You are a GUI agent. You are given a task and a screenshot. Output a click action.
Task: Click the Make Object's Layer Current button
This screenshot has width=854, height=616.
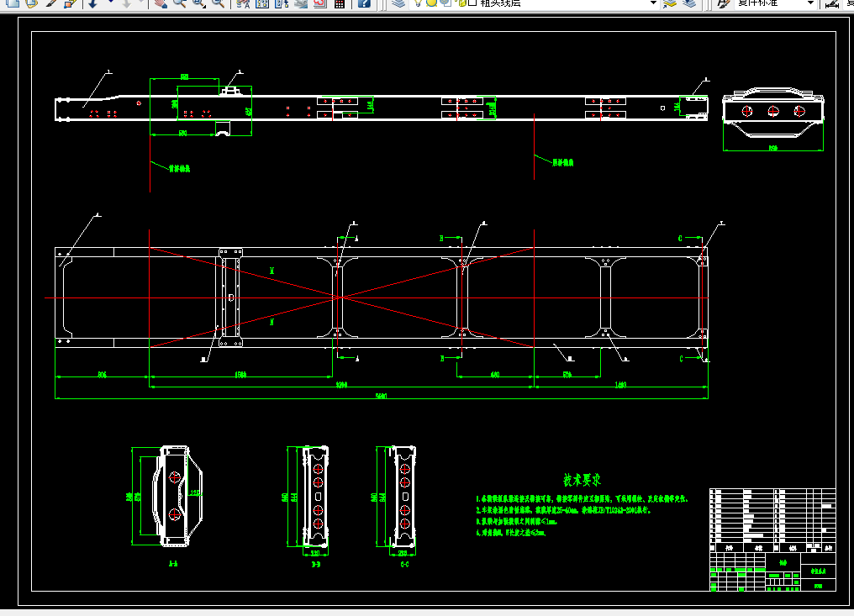669,3
